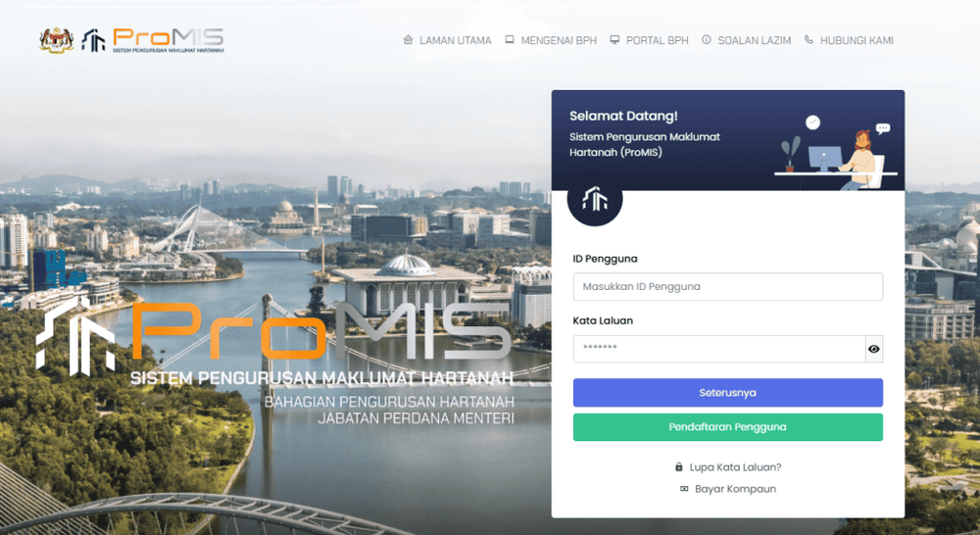Click the monitor icon beside Portal BPH

click(615, 40)
